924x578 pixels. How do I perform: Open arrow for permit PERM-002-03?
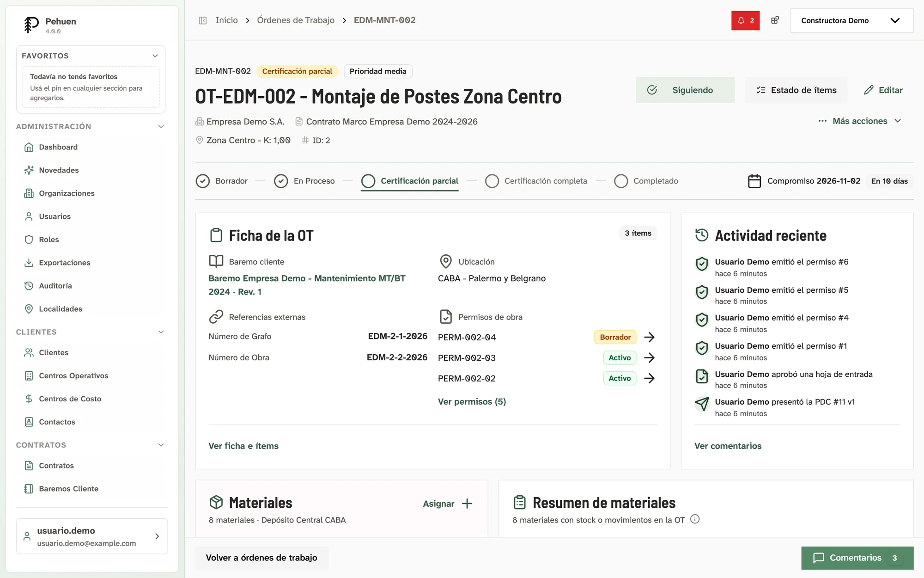(649, 357)
